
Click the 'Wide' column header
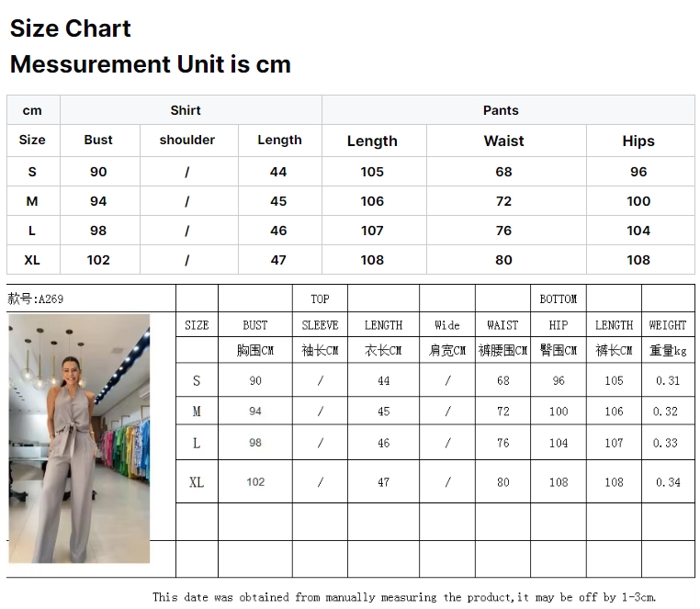pyautogui.click(x=447, y=325)
